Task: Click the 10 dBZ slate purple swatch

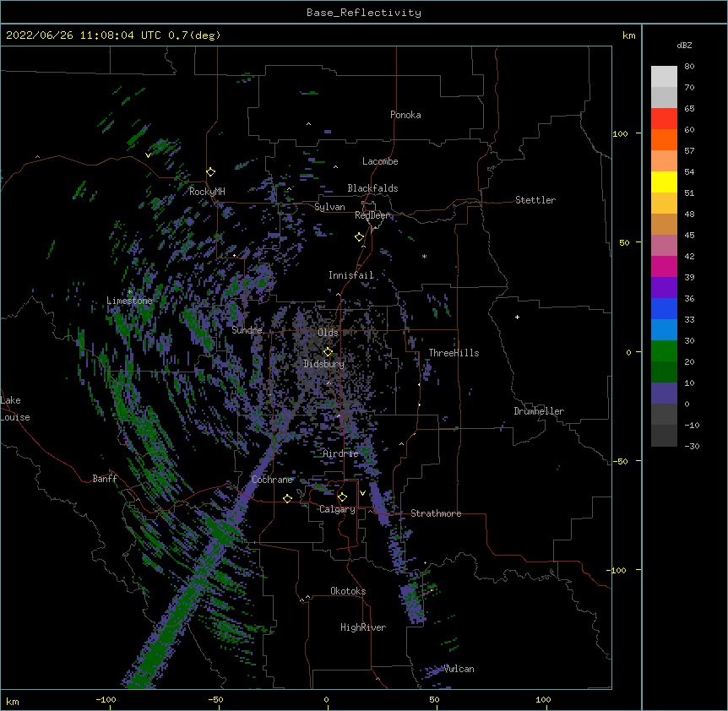Action: [664, 393]
